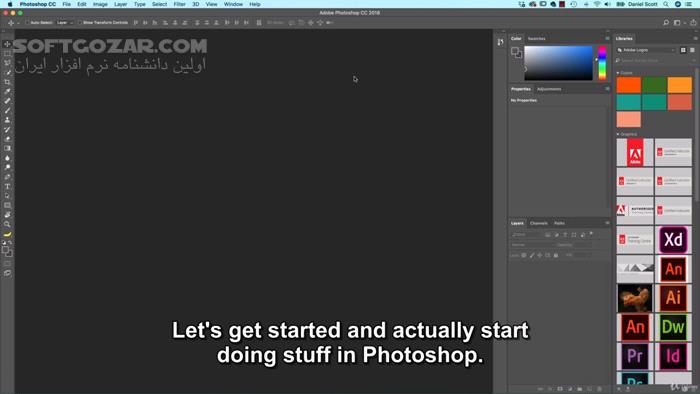This screenshot has height=394, width=700.
Task: Click the bright orange-red Libraries color swatch
Action: [x=629, y=85]
